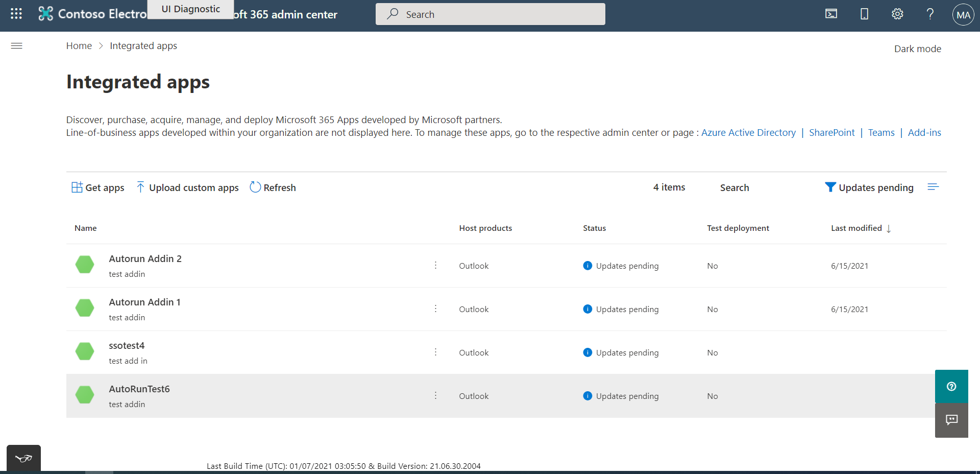
Task: Open SharePoint admin link
Action: pos(831,133)
